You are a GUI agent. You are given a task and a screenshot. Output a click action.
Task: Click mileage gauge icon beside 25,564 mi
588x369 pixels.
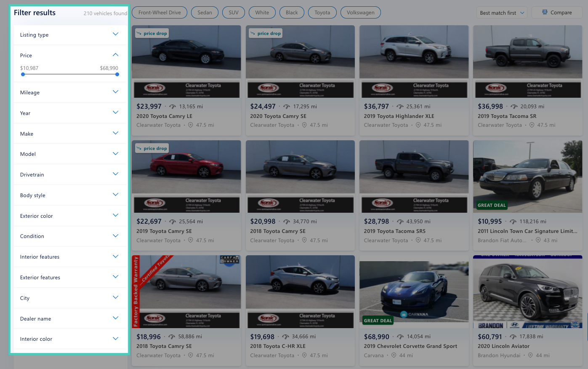coord(173,222)
